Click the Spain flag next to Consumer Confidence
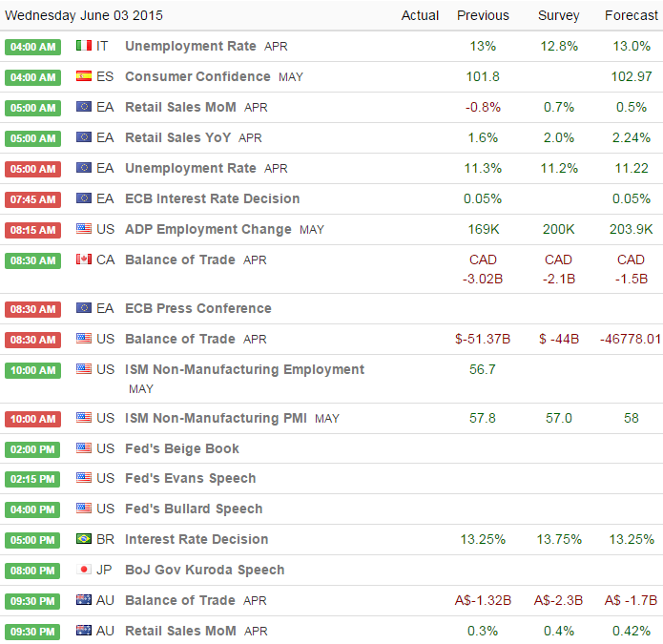Screen dimensions: 663x644 83,77
